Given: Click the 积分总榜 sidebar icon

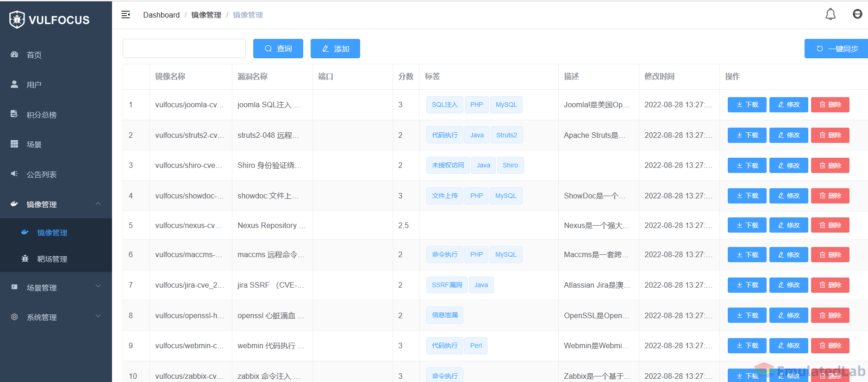Looking at the screenshot, I should point(14,114).
